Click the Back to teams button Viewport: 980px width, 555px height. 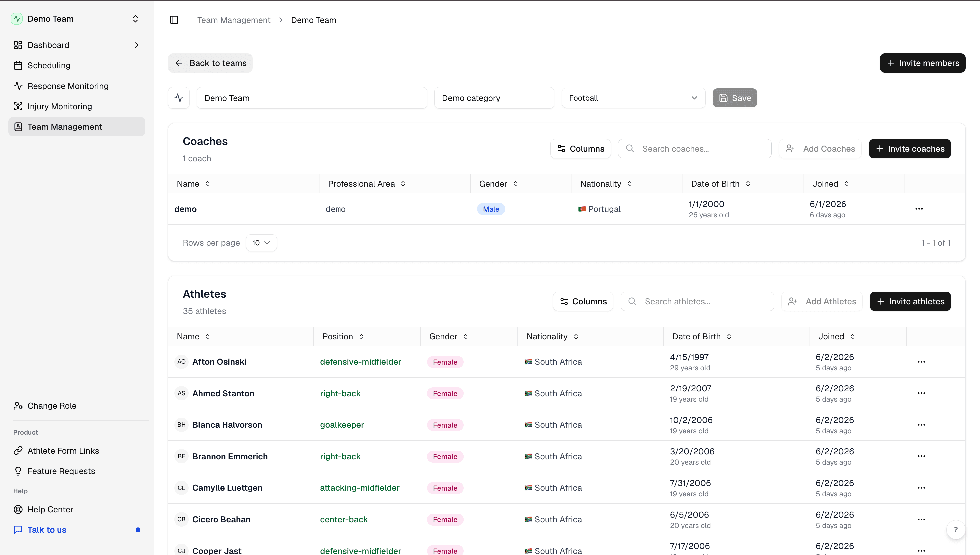tap(210, 63)
